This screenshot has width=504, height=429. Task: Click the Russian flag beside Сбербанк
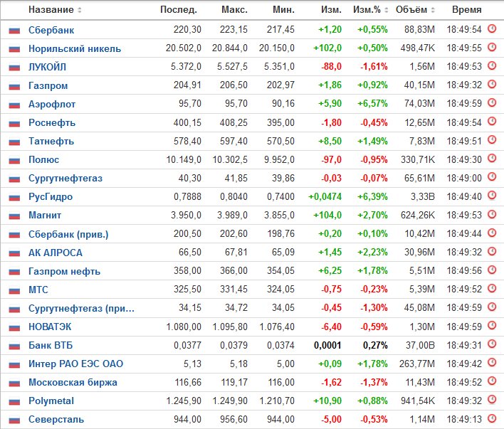[x=14, y=31]
